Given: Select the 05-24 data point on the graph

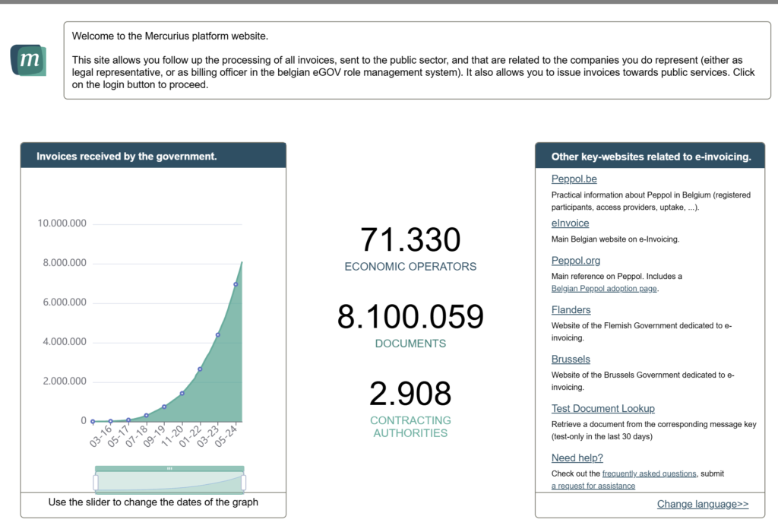Looking at the screenshot, I should [236, 284].
